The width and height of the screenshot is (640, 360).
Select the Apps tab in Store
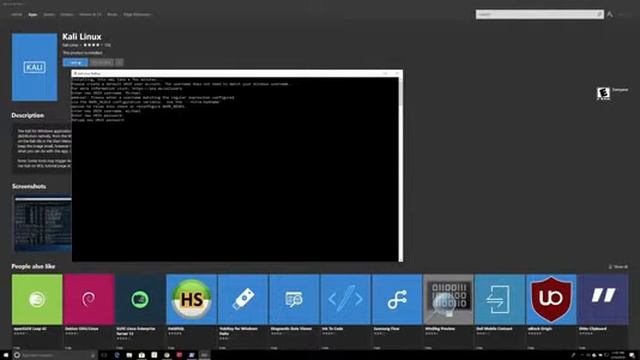point(33,14)
